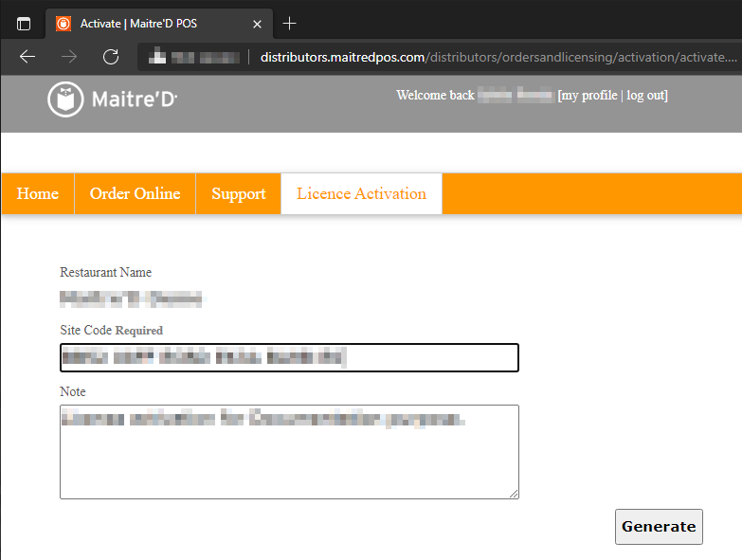This screenshot has width=742, height=560.
Task: Open the my profile link
Action: pyautogui.click(x=588, y=95)
